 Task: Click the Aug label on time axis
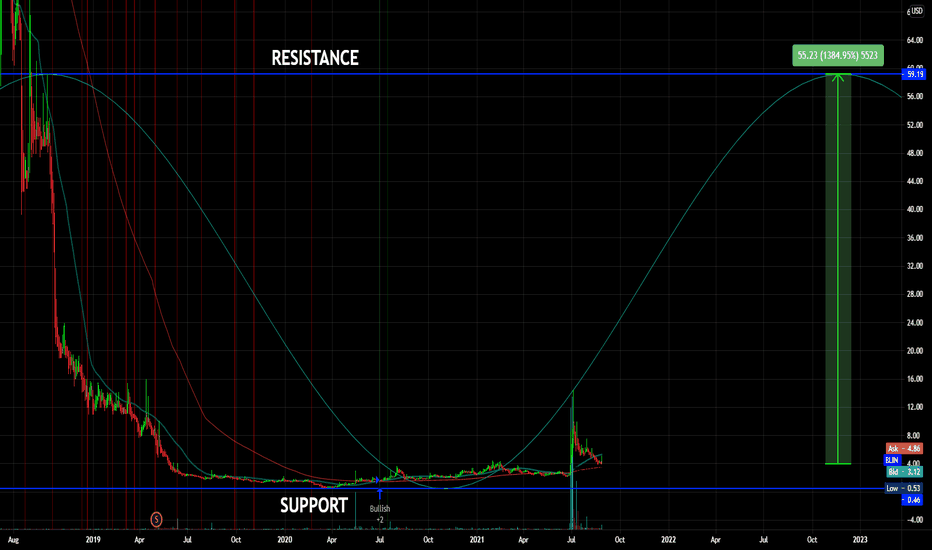(x=14, y=540)
